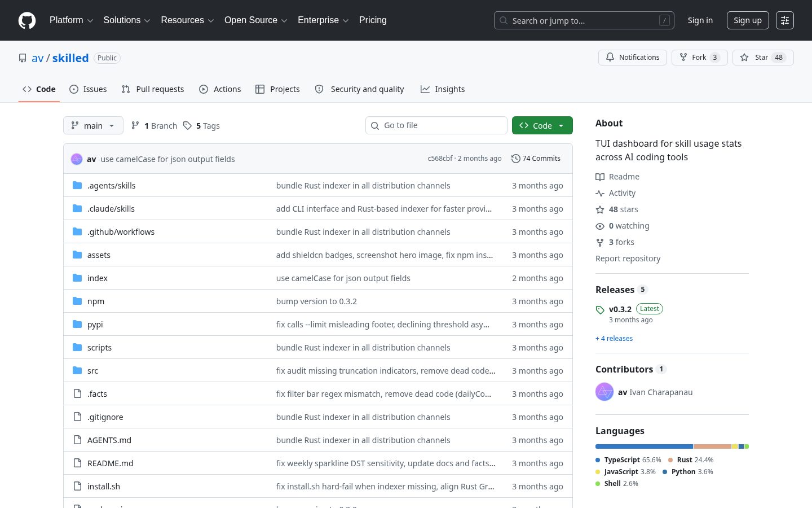Viewport: 812px width, 508px height.
Task: Expand the Solutions menu
Action: 126,20
